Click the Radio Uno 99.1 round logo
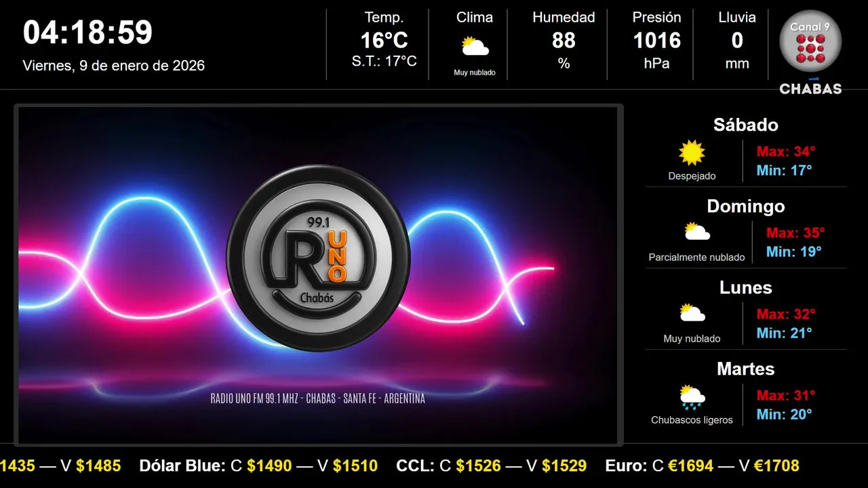The width and height of the screenshot is (868, 488). [x=318, y=258]
